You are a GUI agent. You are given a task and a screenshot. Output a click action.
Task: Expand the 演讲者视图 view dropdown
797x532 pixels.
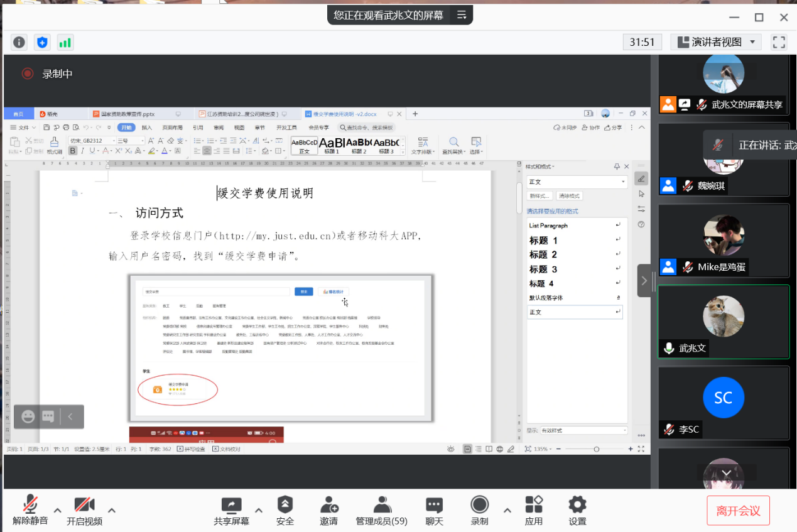[716, 42]
